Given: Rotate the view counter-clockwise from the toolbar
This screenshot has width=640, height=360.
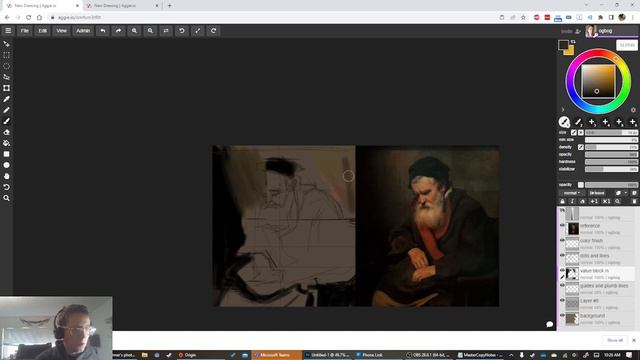Looking at the screenshot, I should tap(182, 31).
